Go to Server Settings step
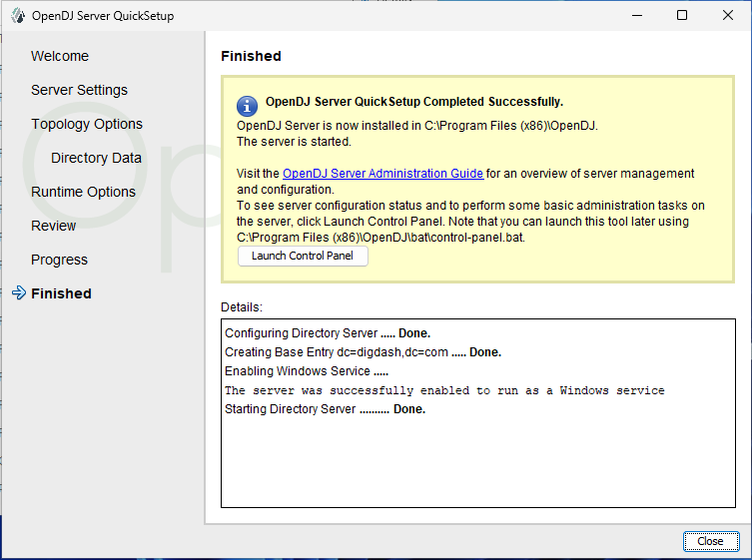 [x=79, y=90]
